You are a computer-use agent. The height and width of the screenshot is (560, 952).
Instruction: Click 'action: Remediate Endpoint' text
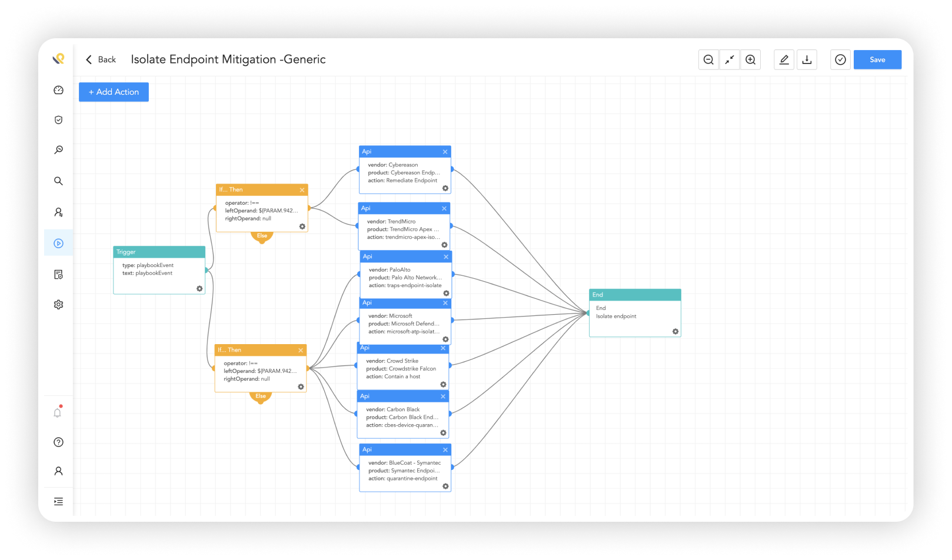(x=402, y=181)
